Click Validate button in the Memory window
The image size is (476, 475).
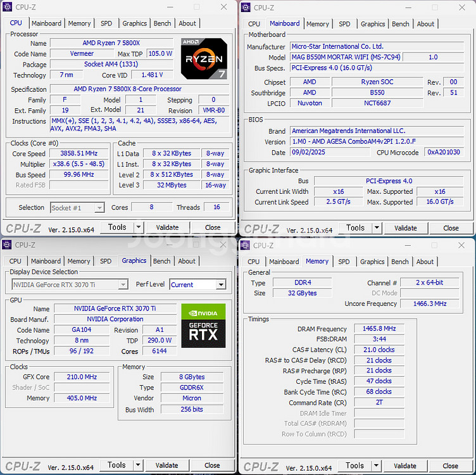coord(405,466)
